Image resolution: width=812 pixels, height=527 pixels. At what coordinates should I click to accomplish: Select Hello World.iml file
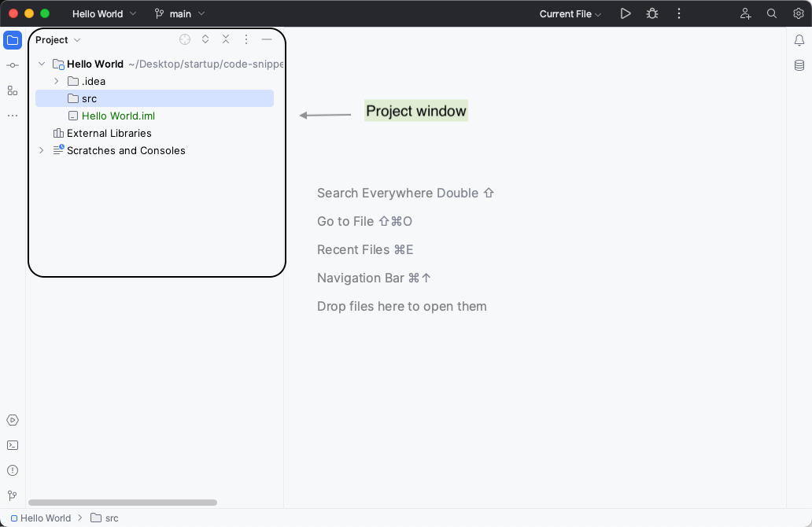(118, 116)
